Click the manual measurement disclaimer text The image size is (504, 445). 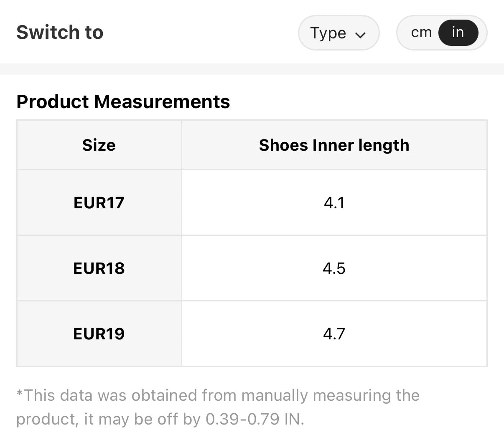click(217, 396)
